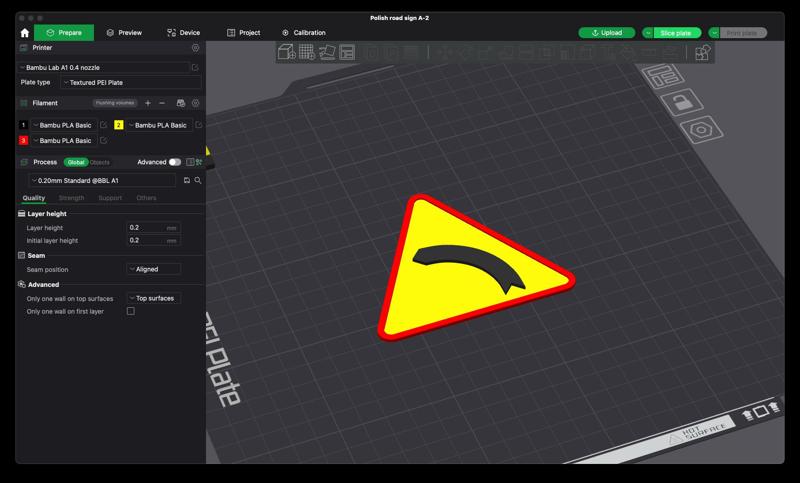Open the Strength settings tab
Image resolution: width=800 pixels, height=483 pixels.
click(72, 198)
